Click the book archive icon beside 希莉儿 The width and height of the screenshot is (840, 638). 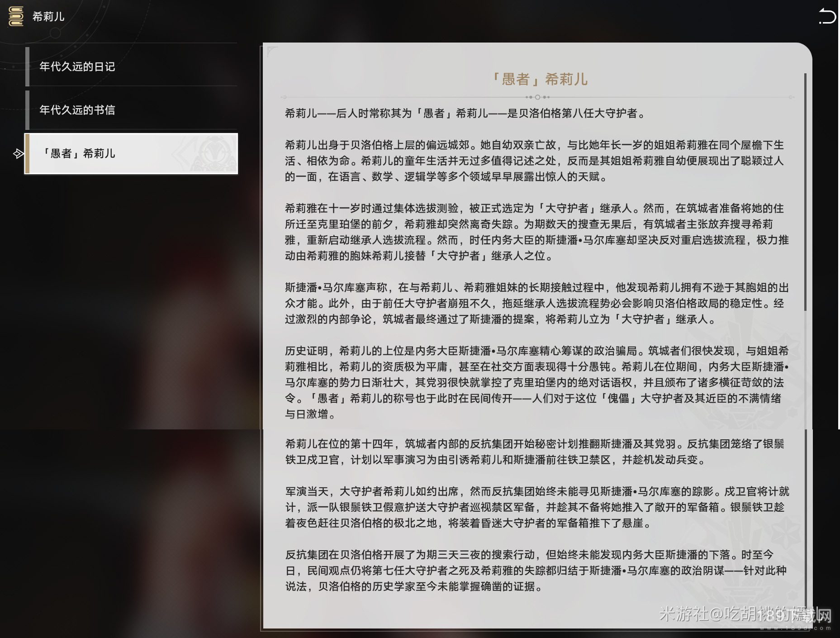point(16,16)
